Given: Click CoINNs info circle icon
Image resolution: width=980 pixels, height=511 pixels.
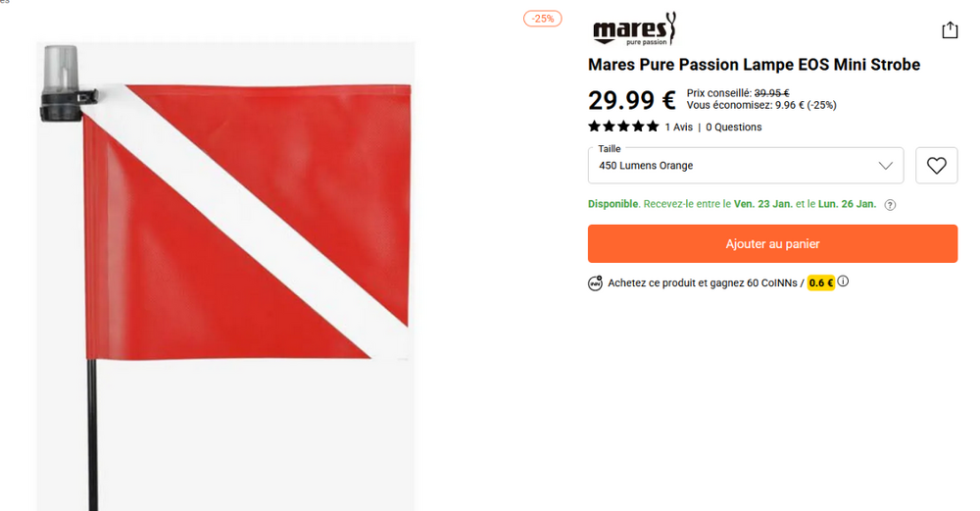Looking at the screenshot, I should point(843,281).
